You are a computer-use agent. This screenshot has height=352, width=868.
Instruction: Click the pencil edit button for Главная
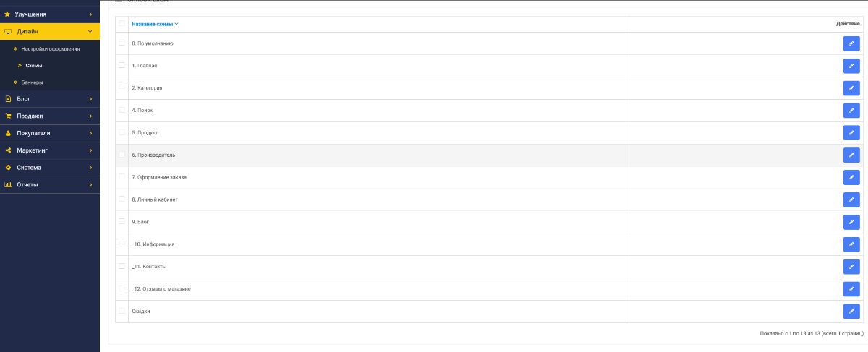851,66
